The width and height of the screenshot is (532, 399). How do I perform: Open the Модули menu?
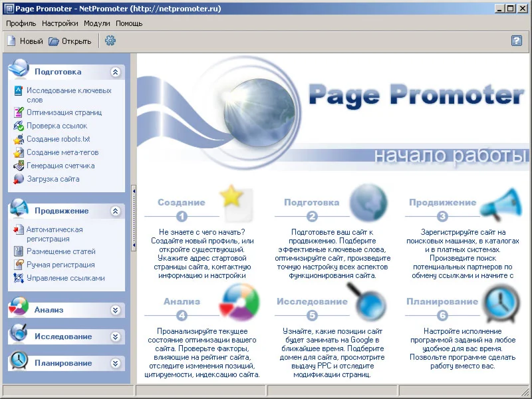(97, 23)
